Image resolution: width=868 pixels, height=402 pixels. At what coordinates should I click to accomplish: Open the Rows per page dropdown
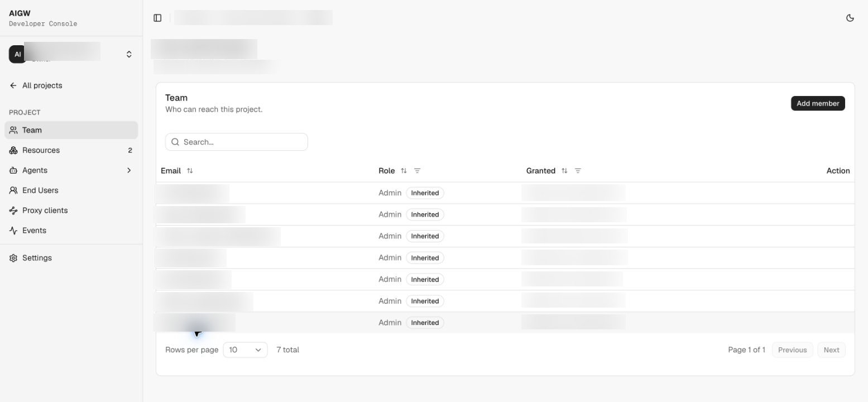point(245,350)
